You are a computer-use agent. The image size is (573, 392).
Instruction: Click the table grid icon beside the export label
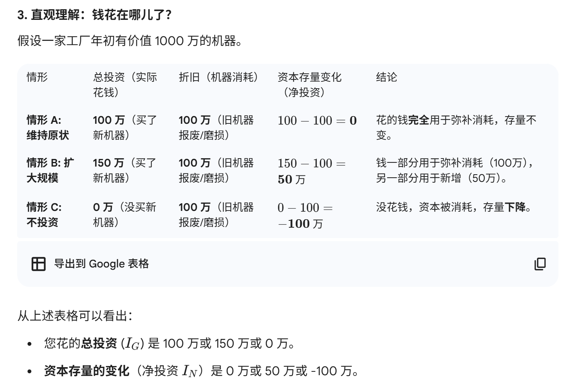pyautogui.click(x=38, y=264)
